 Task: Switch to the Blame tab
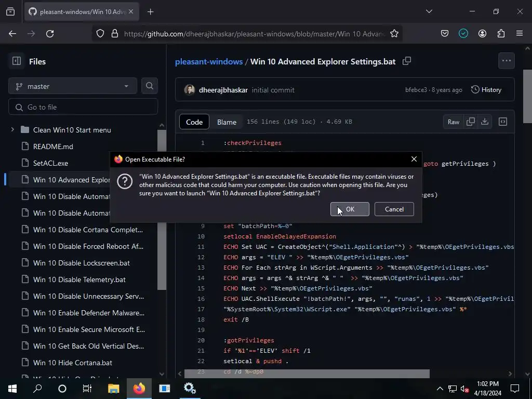coord(227,122)
